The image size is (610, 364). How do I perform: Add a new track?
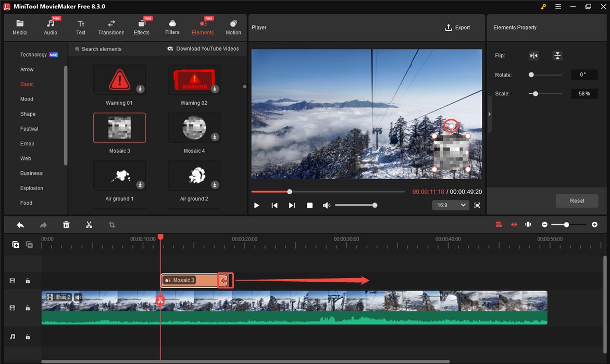pos(16,245)
